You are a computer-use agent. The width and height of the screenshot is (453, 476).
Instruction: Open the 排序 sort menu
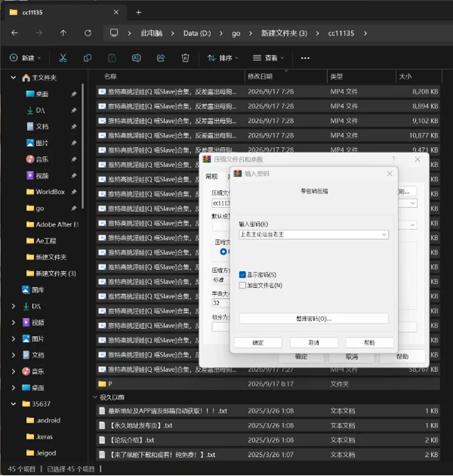(x=223, y=58)
